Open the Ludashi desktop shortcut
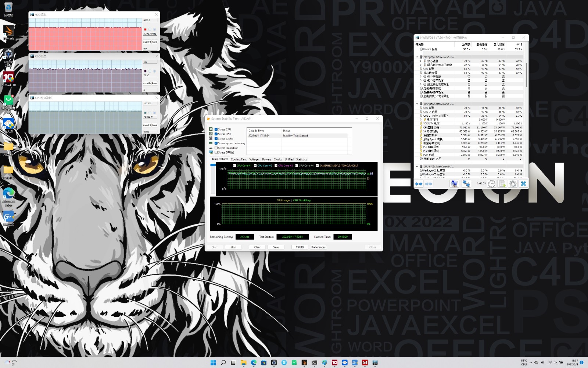 (8, 125)
